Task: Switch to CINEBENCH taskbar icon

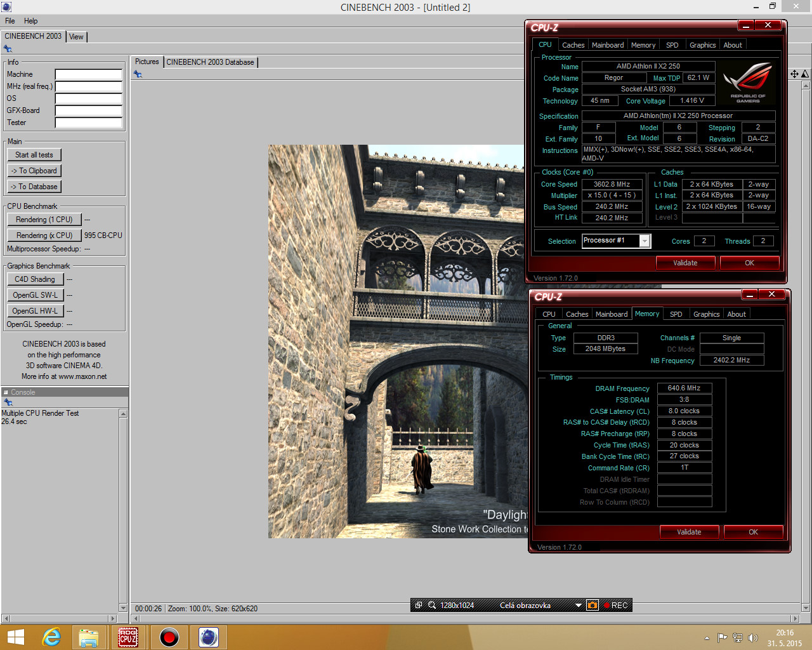Action: tap(209, 637)
